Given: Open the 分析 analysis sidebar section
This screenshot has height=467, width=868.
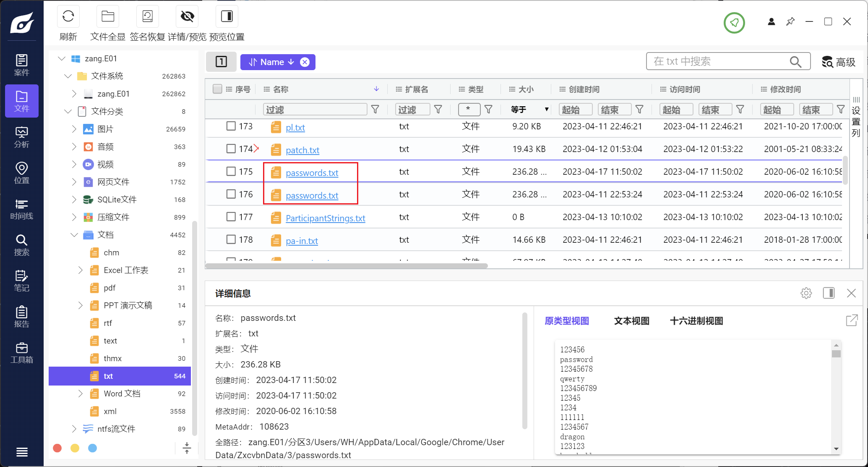Looking at the screenshot, I should pyautogui.click(x=22, y=137).
